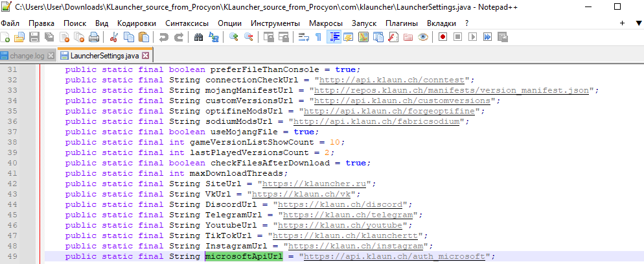Click the New file toolbar icon

click(6, 38)
